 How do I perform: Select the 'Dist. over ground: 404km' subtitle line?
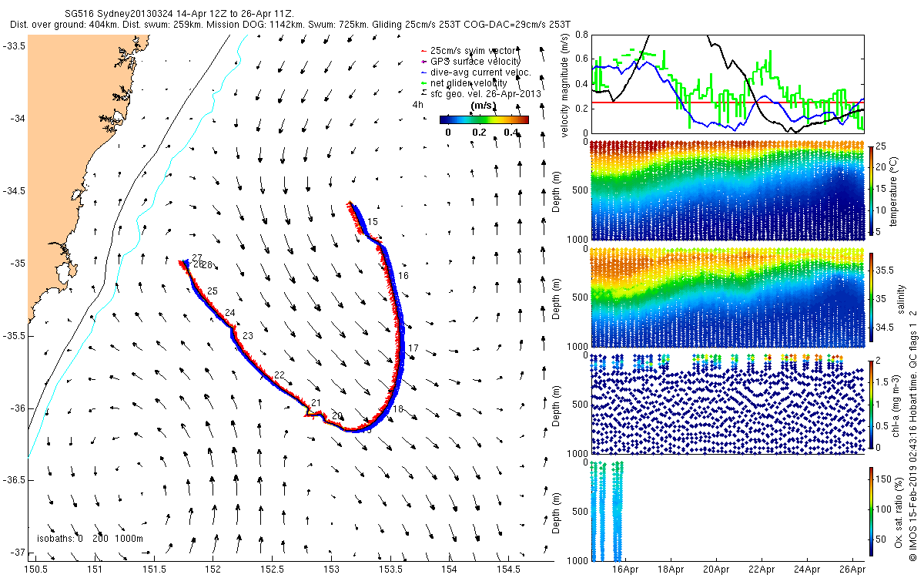coord(291,25)
